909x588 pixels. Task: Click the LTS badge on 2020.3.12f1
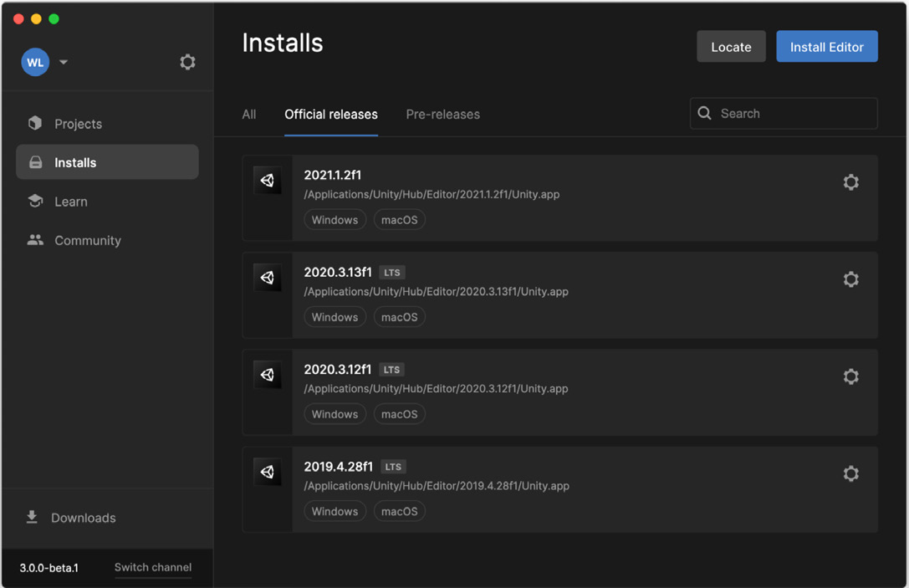click(392, 370)
